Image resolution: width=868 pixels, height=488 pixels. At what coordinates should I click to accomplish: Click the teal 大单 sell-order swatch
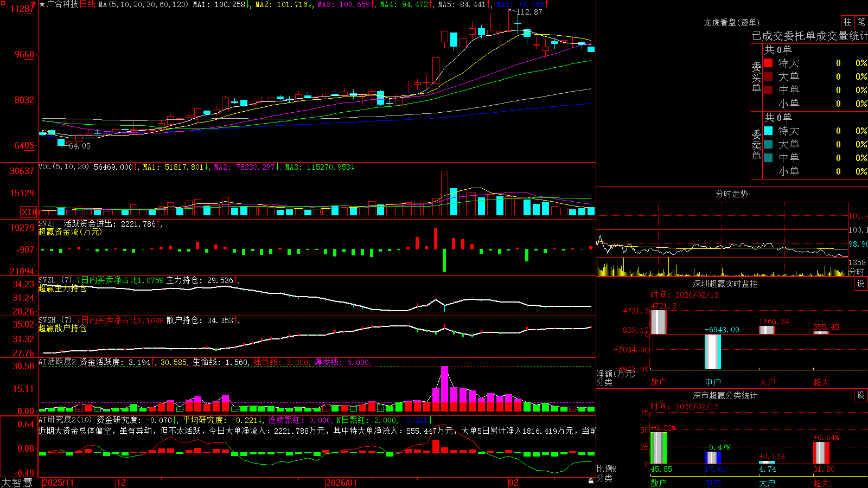tap(768, 144)
